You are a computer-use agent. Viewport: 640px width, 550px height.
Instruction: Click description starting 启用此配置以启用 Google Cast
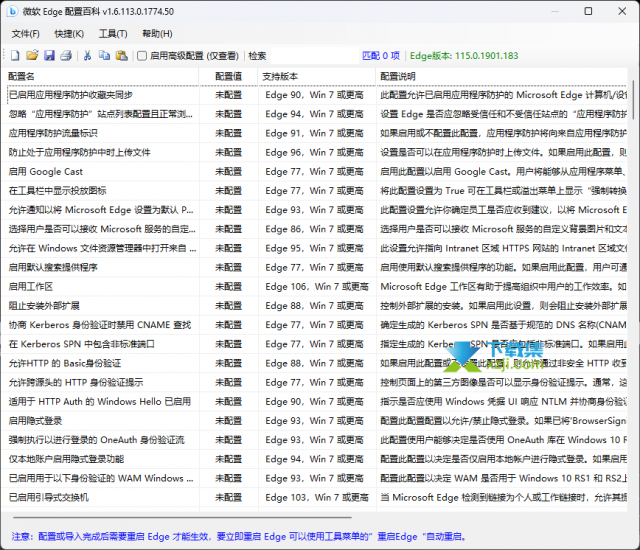(503, 172)
